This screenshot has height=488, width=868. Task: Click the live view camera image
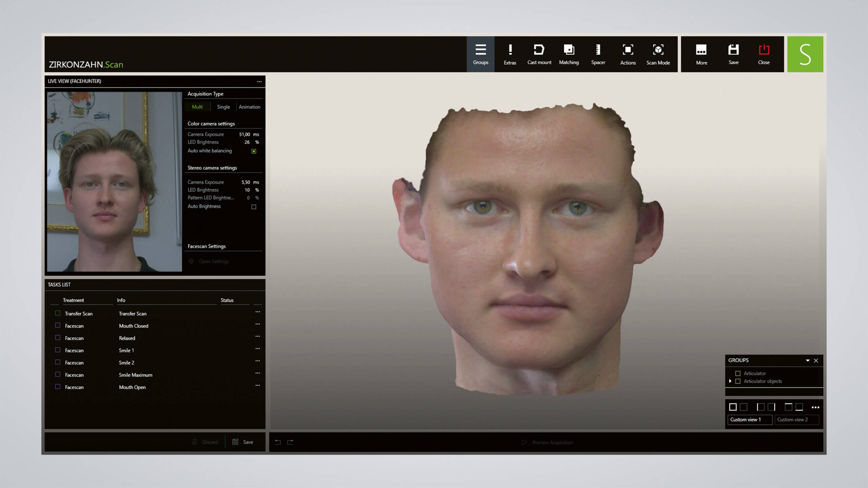[x=114, y=182]
